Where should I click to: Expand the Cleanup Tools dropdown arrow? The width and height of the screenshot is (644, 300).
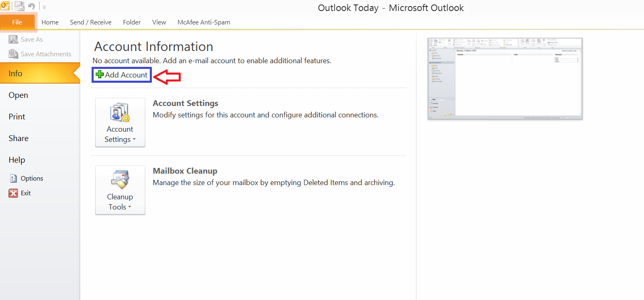129,207
